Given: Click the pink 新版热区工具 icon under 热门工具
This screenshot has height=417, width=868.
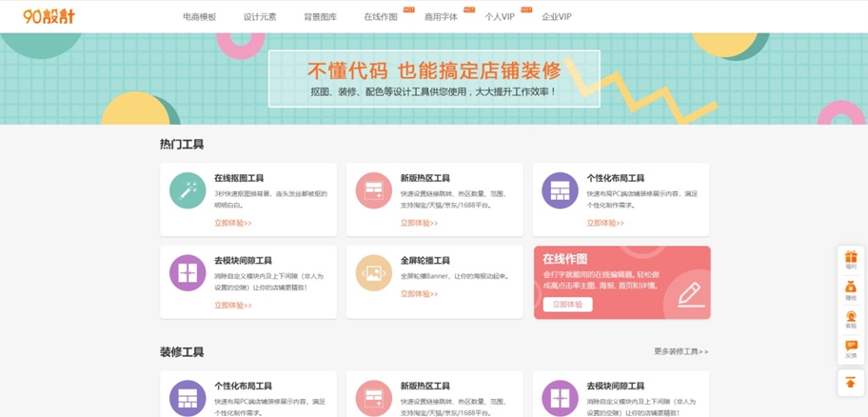Looking at the screenshot, I should tap(373, 190).
